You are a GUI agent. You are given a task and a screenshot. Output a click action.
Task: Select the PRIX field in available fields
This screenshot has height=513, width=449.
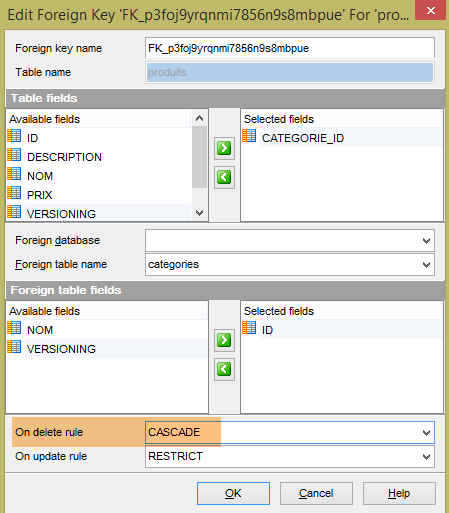(40, 195)
